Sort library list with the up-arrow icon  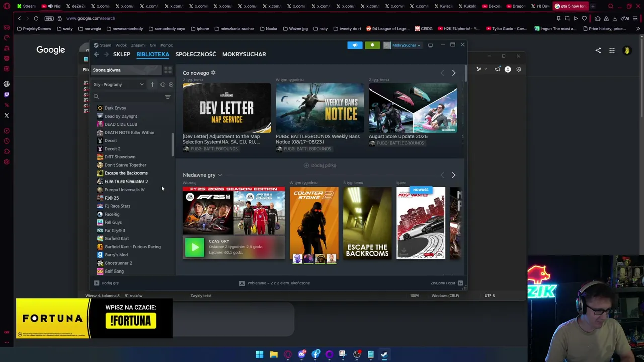(152, 84)
